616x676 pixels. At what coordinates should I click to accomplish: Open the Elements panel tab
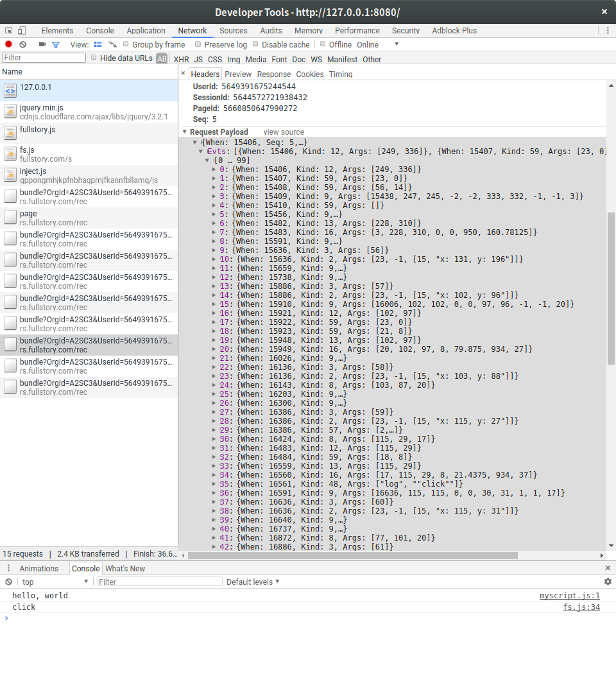pyautogui.click(x=57, y=31)
